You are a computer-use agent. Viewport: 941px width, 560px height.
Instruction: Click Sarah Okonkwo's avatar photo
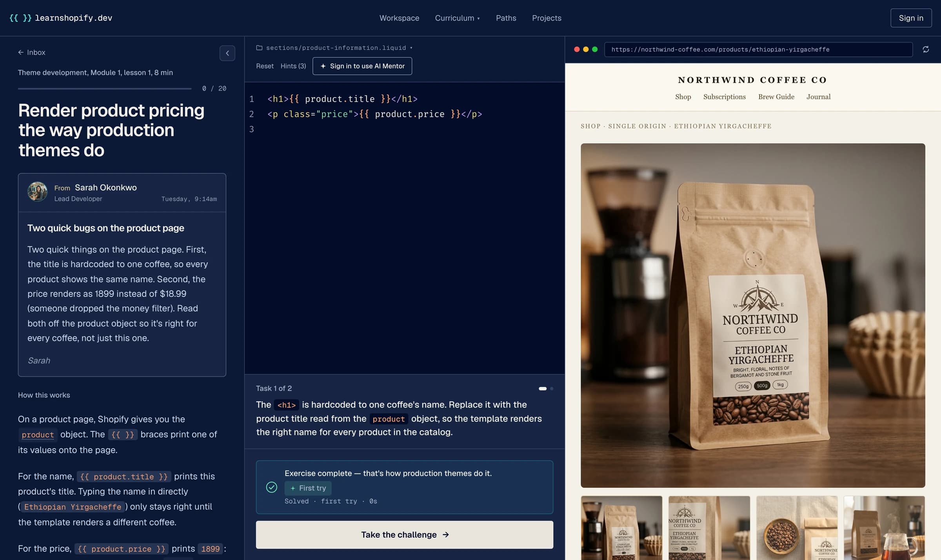point(38,192)
